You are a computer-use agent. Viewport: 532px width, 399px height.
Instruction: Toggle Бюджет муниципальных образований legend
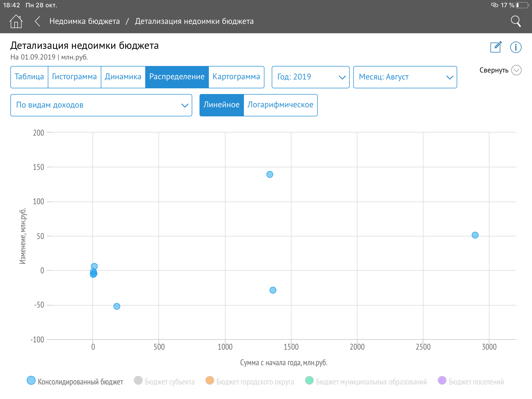click(x=366, y=381)
